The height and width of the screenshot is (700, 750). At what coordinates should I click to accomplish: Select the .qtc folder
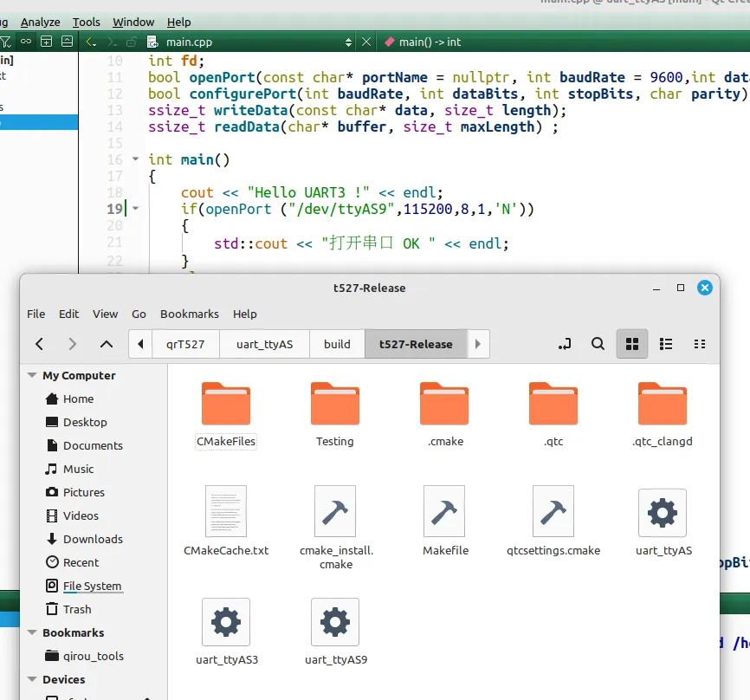coord(553,414)
